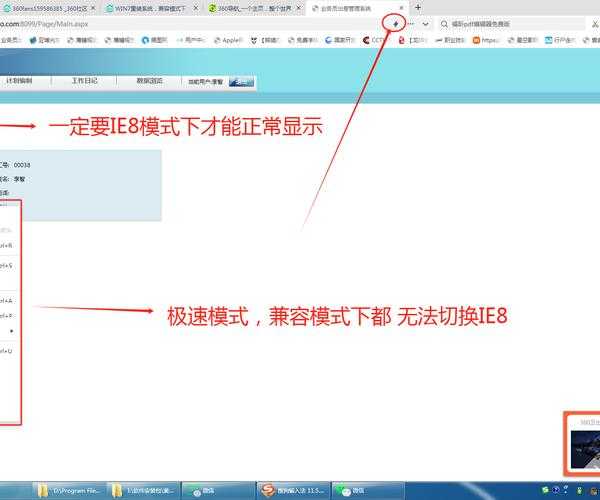The image size is (600, 500).
Task: Close the WIN7重装系统 tab
Action: (196, 8)
